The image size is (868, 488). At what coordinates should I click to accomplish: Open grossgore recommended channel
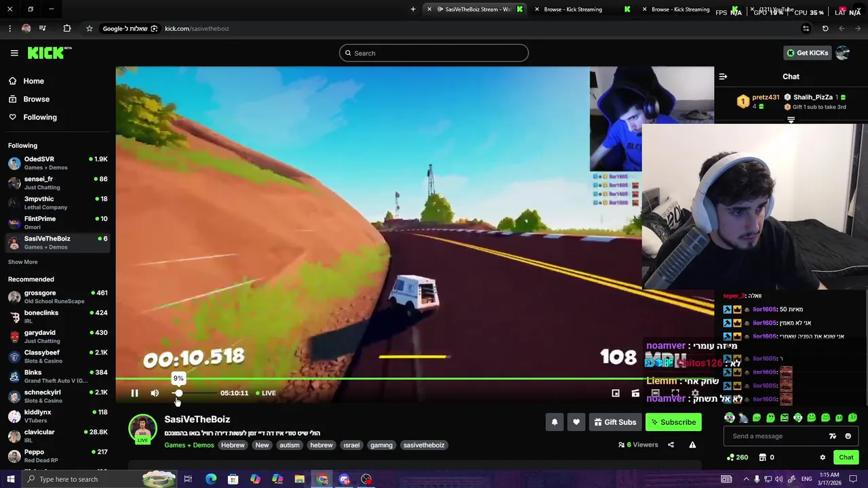coord(58,297)
